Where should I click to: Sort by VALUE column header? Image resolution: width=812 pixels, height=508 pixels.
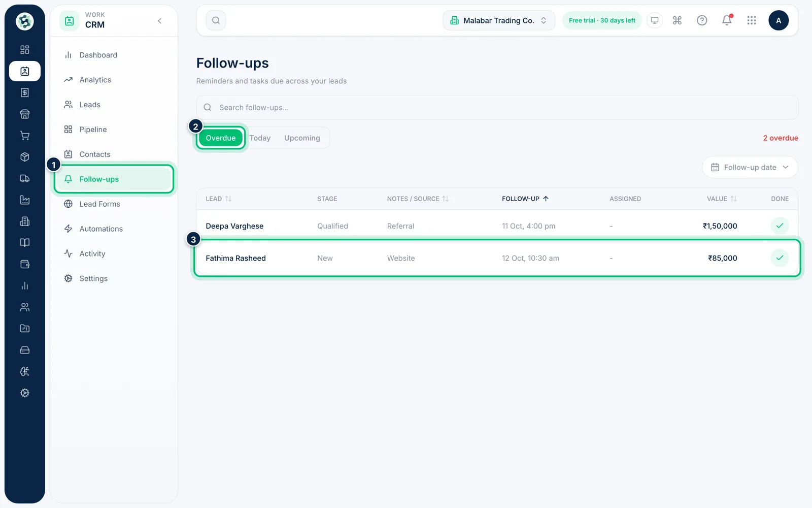coord(722,199)
